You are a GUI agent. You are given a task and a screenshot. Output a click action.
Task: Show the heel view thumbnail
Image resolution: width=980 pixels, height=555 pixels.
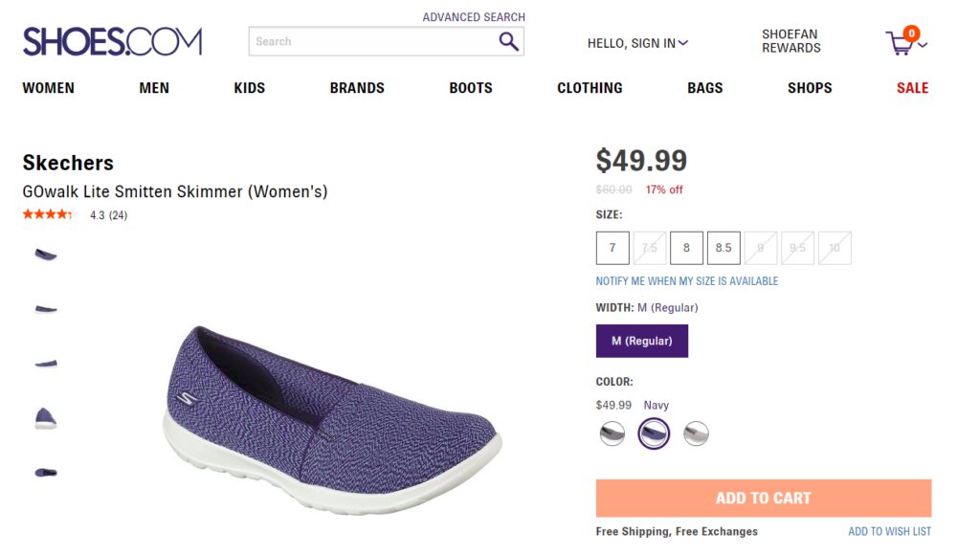(46, 418)
